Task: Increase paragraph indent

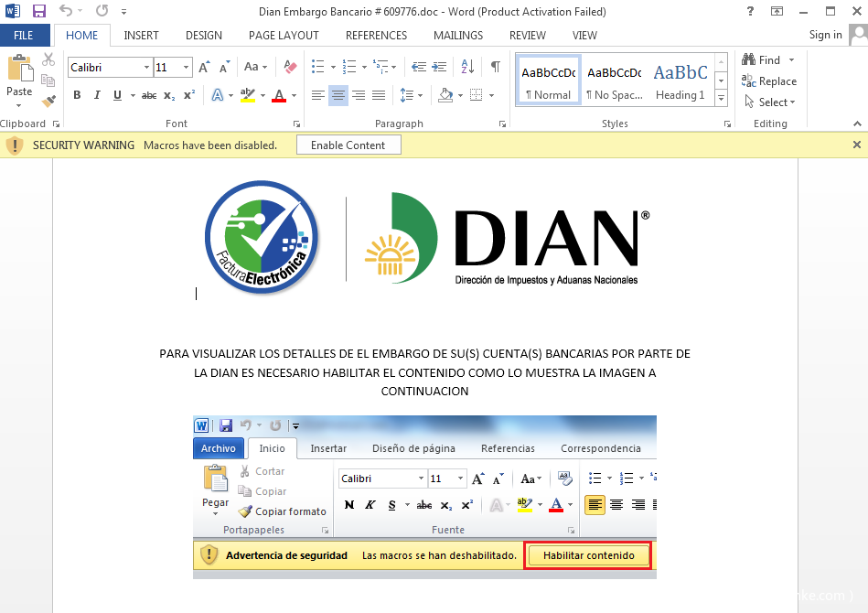Action: [x=440, y=67]
